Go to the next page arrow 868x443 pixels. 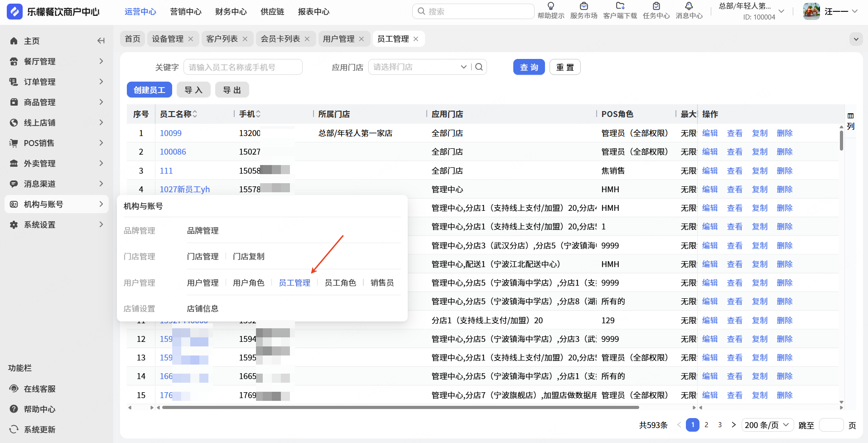click(x=733, y=425)
